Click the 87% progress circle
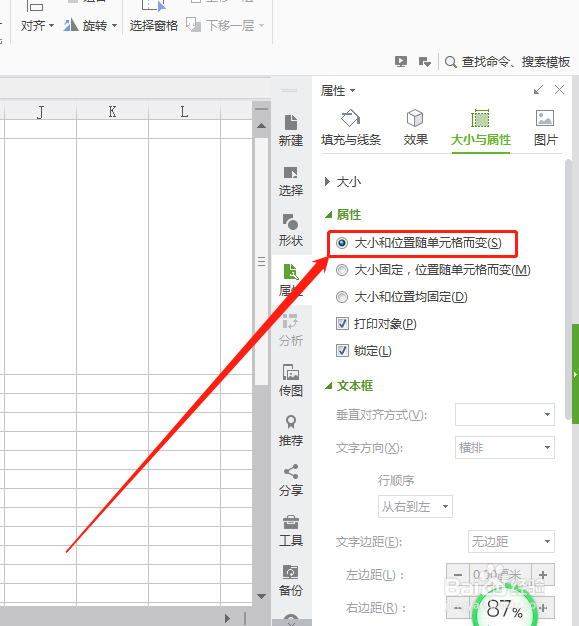This screenshot has height=626, width=579. 504,608
